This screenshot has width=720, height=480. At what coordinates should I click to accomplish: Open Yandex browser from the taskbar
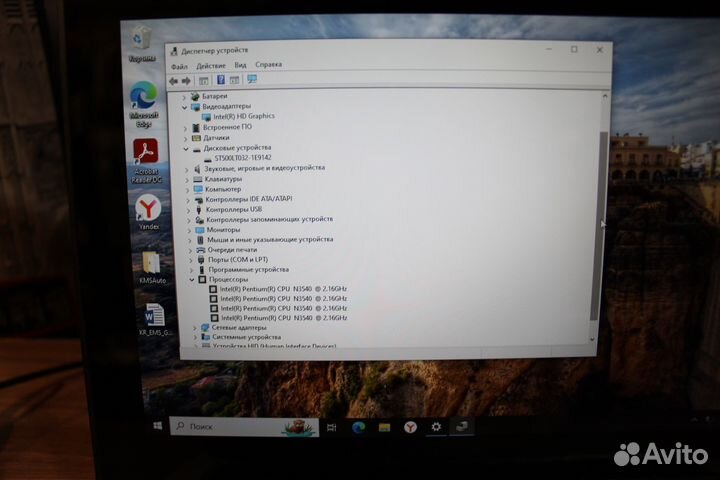click(x=410, y=428)
